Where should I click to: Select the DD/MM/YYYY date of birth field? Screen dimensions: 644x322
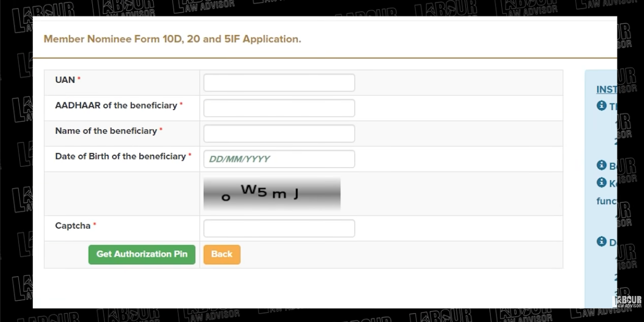pos(279,159)
